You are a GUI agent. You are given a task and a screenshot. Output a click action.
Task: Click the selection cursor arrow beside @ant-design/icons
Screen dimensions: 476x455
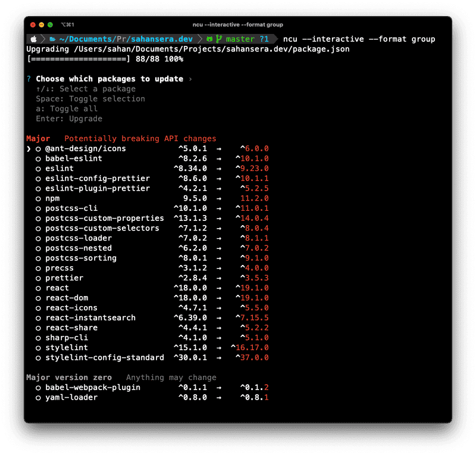[x=29, y=149]
